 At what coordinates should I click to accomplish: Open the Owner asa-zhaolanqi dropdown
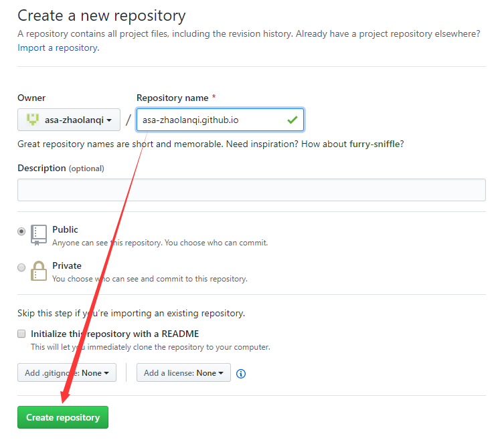[68, 120]
